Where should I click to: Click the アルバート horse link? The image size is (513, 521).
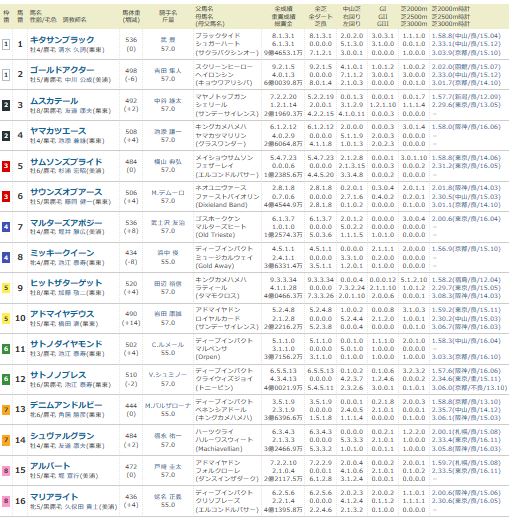tap(50, 466)
